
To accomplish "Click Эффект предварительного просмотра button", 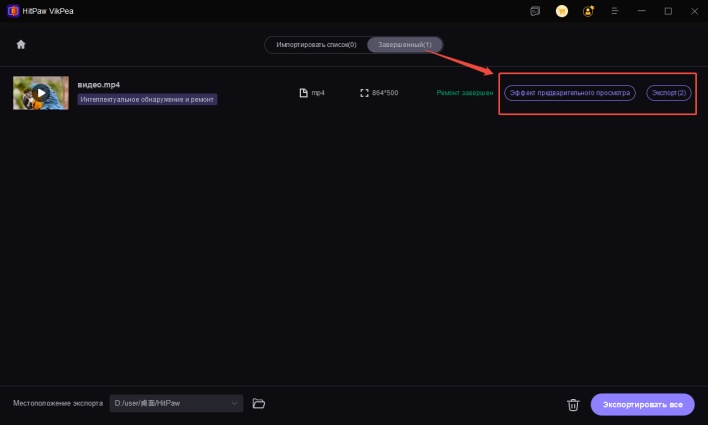I will [569, 93].
